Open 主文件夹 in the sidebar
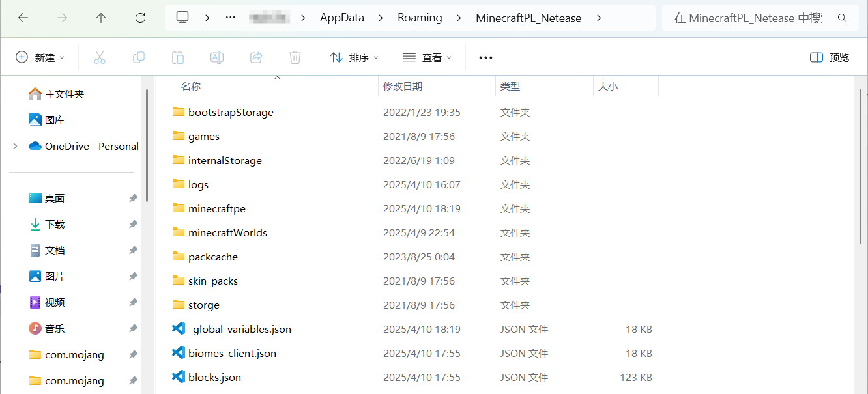This screenshot has height=394, width=868. [x=64, y=94]
